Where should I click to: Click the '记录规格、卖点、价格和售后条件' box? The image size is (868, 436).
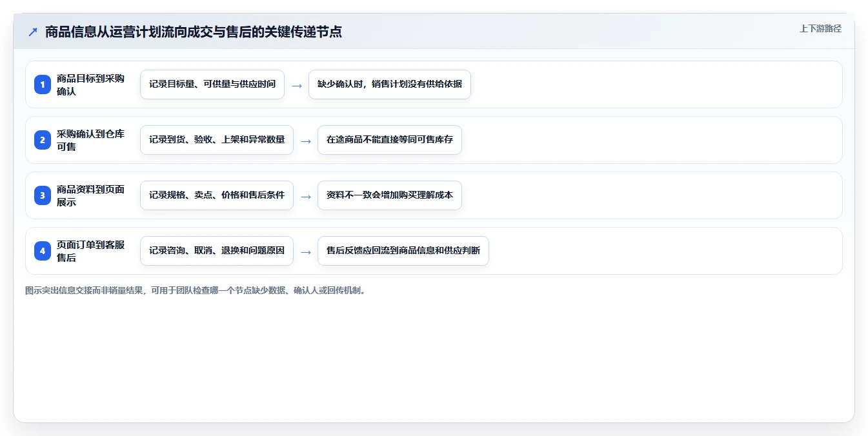pos(217,195)
